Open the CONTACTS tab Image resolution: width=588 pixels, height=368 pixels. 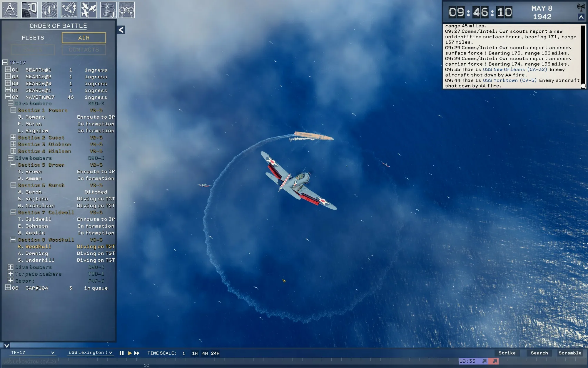click(84, 49)
